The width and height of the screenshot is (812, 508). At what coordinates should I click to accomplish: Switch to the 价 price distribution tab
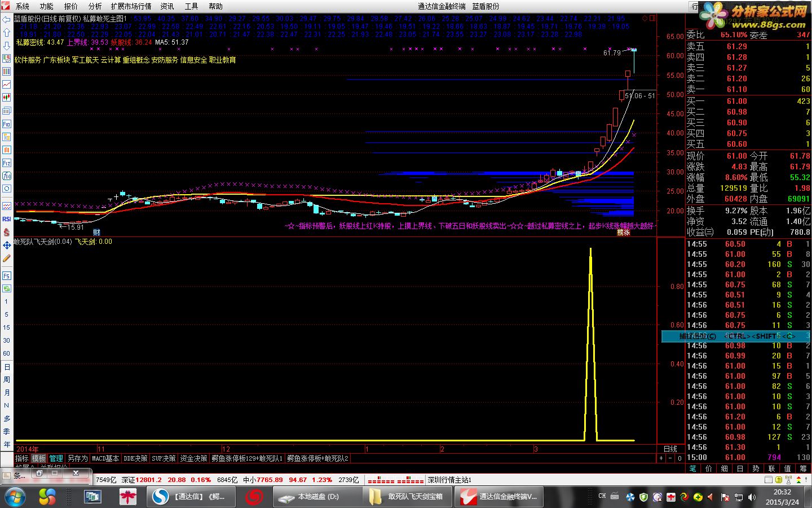708,468
